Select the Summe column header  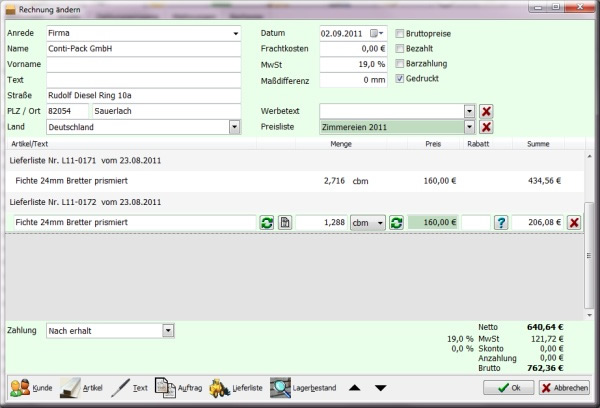[x=538, y=144]
